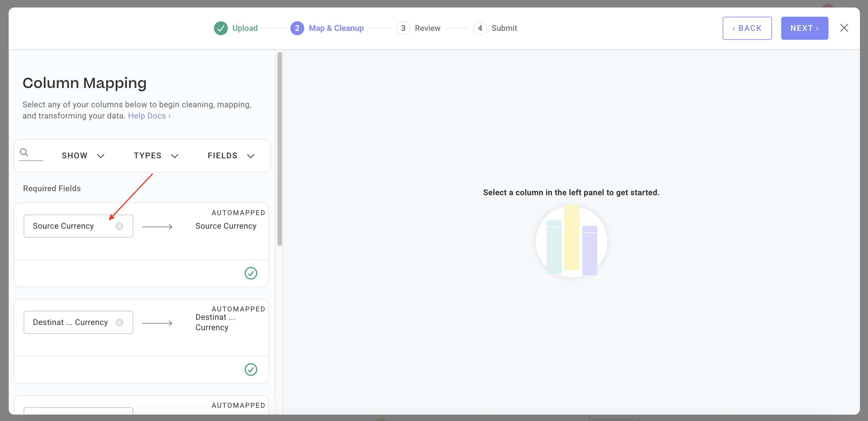This screenshot has height=421, width=868.
Task: Open the Help Docs link
Action: [149, 116]
